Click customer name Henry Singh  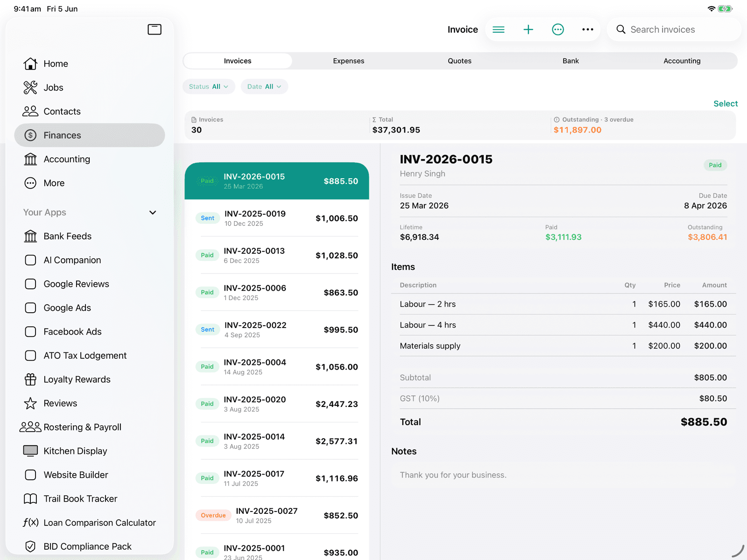(x=423, y=174)
